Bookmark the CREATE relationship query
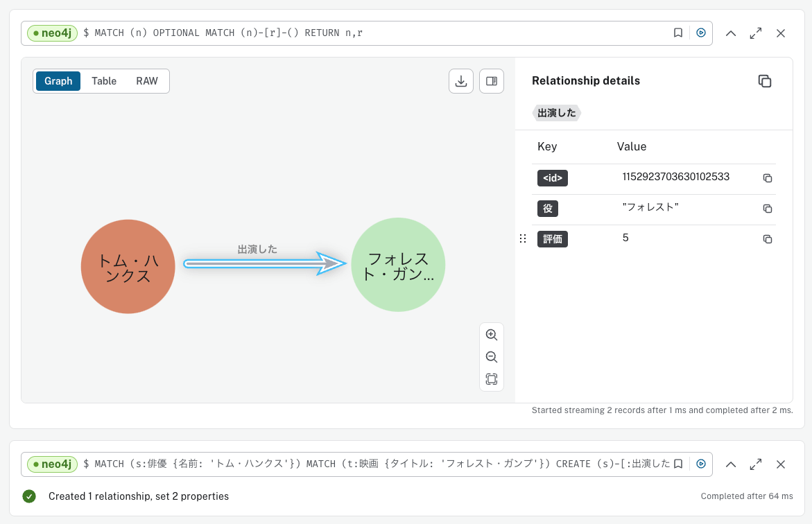Image resolution: width=812 pixels, height=524 pixels. tap(678, 464)
